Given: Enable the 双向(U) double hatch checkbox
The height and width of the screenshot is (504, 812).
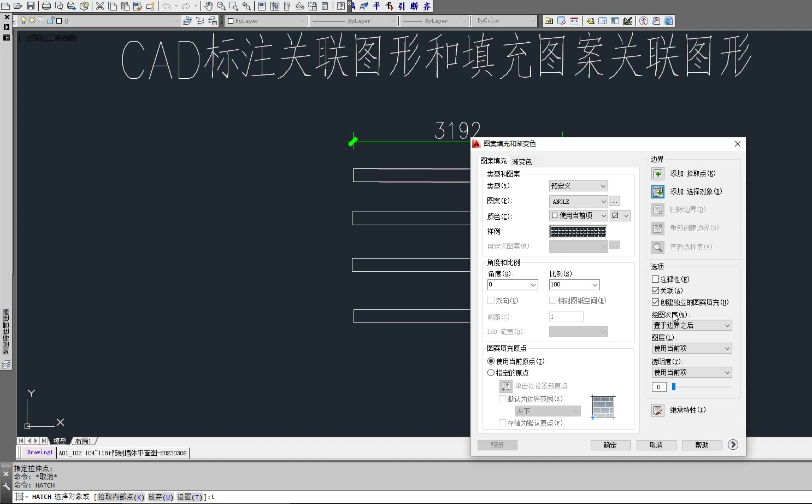Looking at the screenshot, I should pos(491,300).
